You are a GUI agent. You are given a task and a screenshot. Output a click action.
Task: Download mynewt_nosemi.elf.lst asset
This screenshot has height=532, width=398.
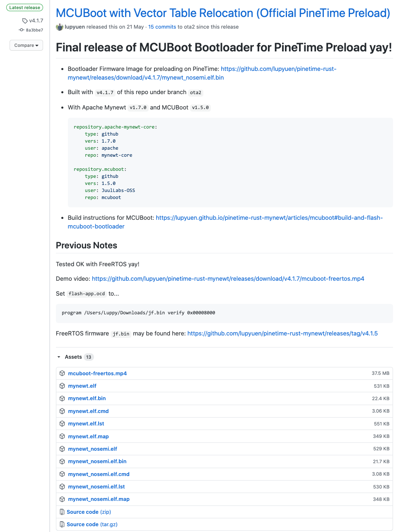[x=96, y=486]
